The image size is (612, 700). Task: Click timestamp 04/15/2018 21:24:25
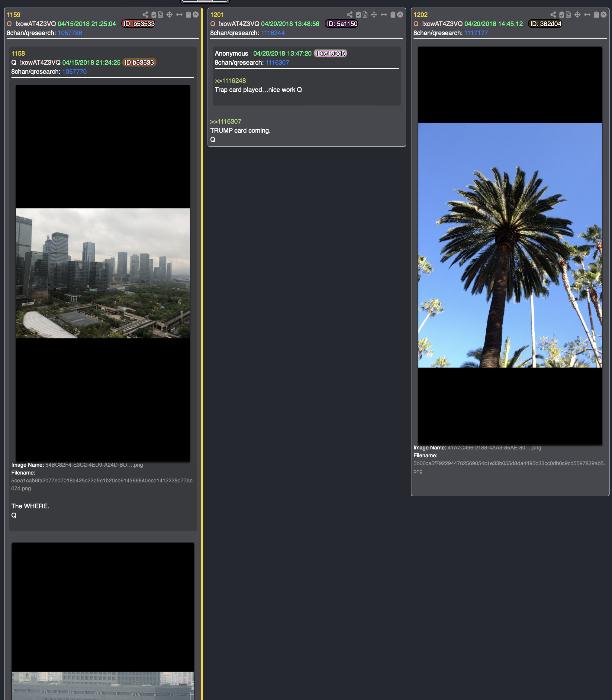coord(91,63)
